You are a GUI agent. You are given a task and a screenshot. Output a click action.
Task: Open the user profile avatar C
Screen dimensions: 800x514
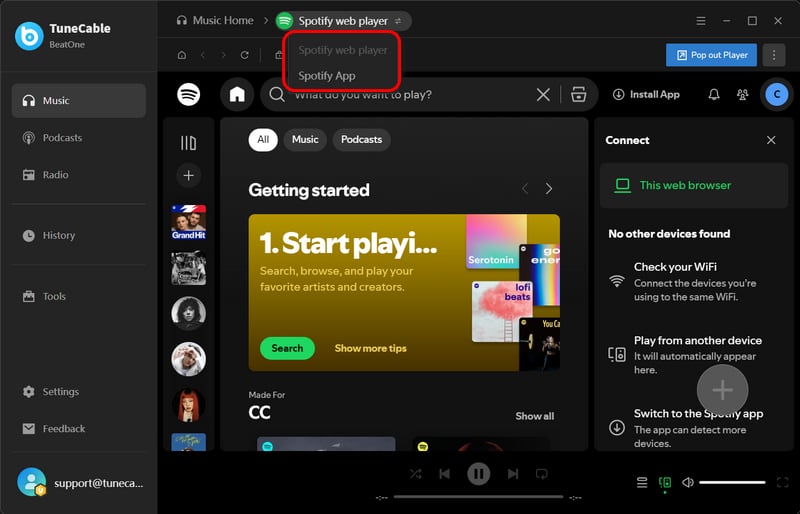[x=777, y=94]
